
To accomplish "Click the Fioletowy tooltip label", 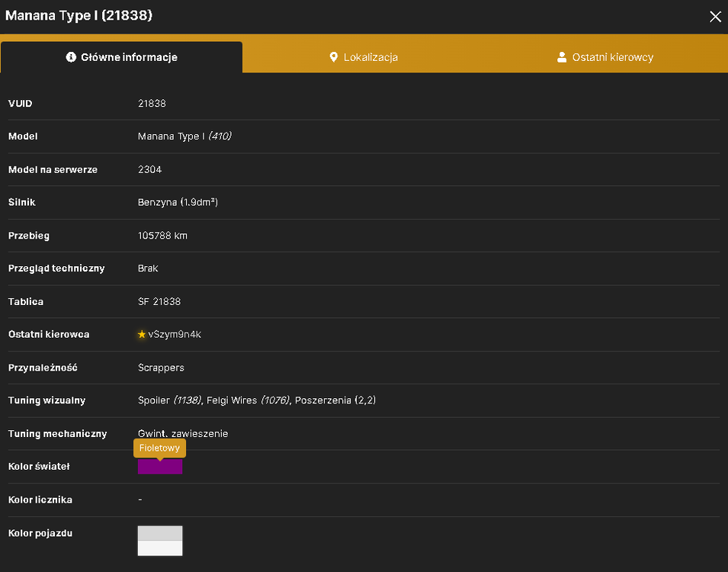I will tap(160, 448).
